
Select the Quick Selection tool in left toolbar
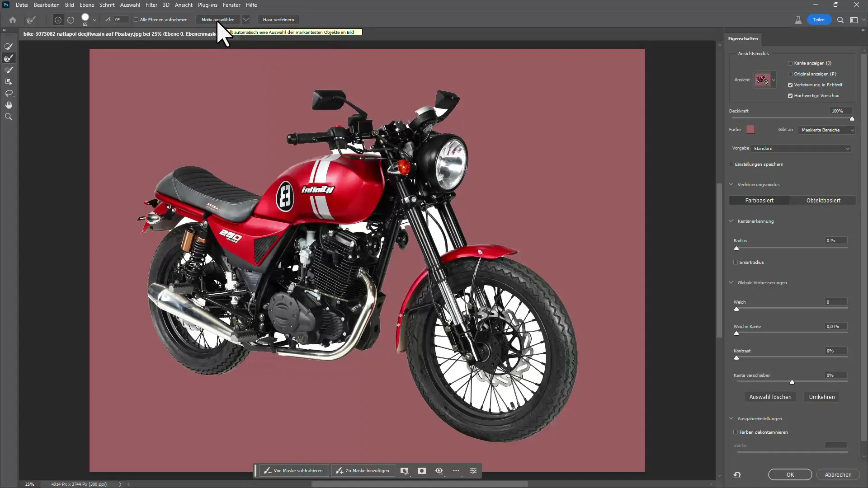9,47
